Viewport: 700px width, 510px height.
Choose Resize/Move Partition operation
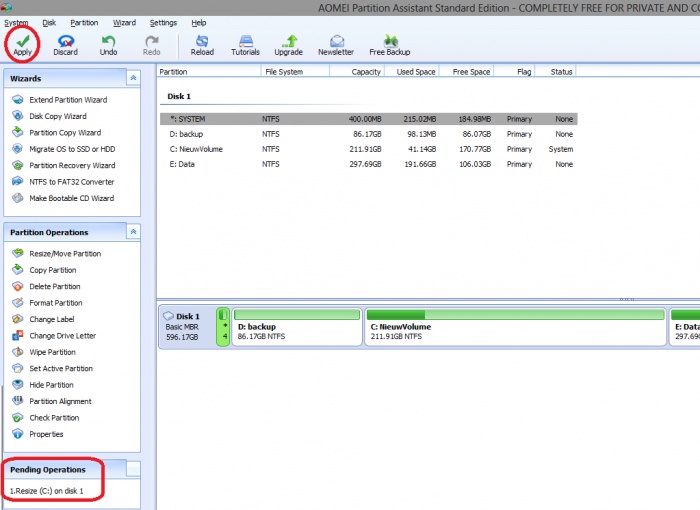(65, 254)
